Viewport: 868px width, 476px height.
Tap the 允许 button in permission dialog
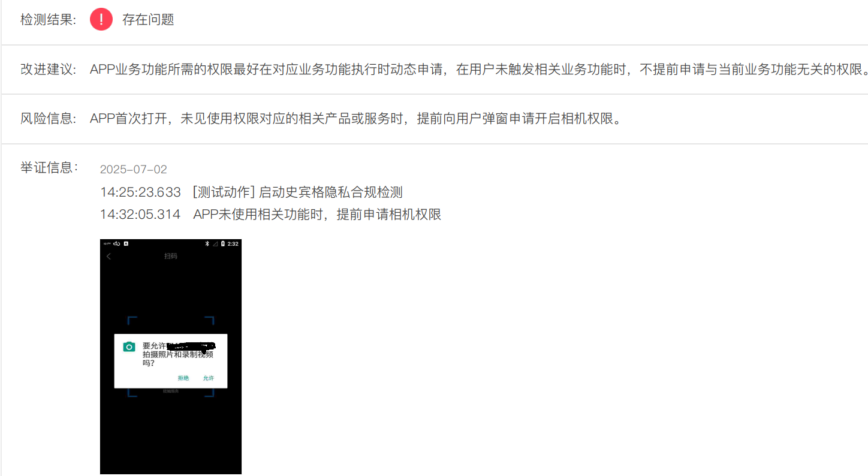click(x=209, y=378)
